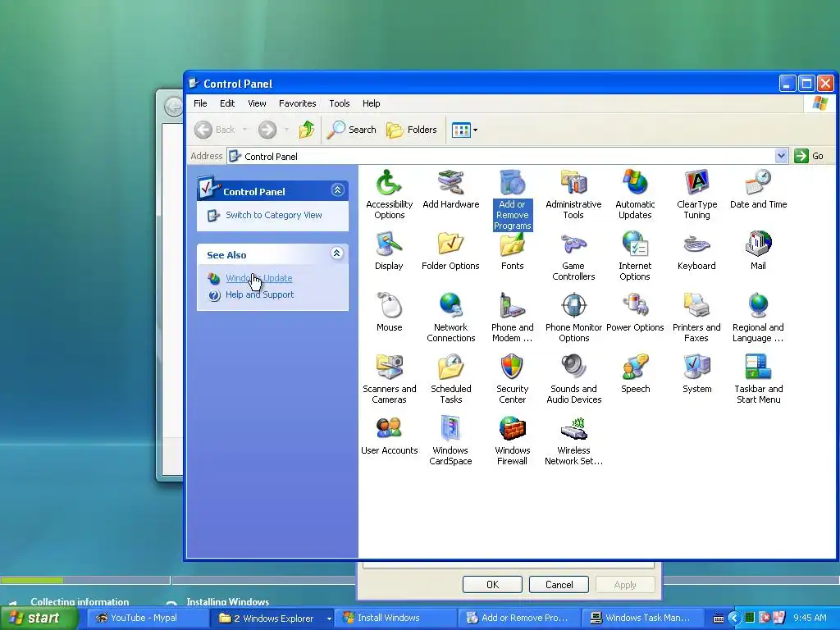840x630 pixels.
Task: Launch ClearType Tuning
Action: tap(696, 194)
